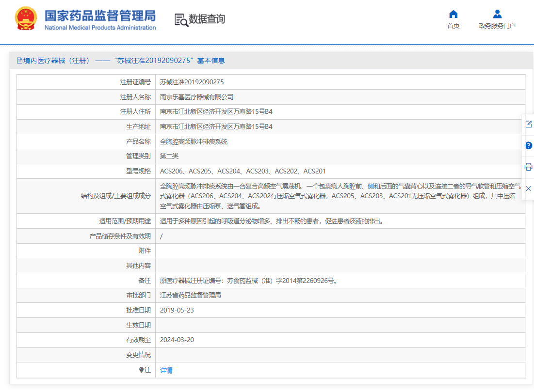Click the 产品储存条件及有效期 row label

(x=120, y=236)
